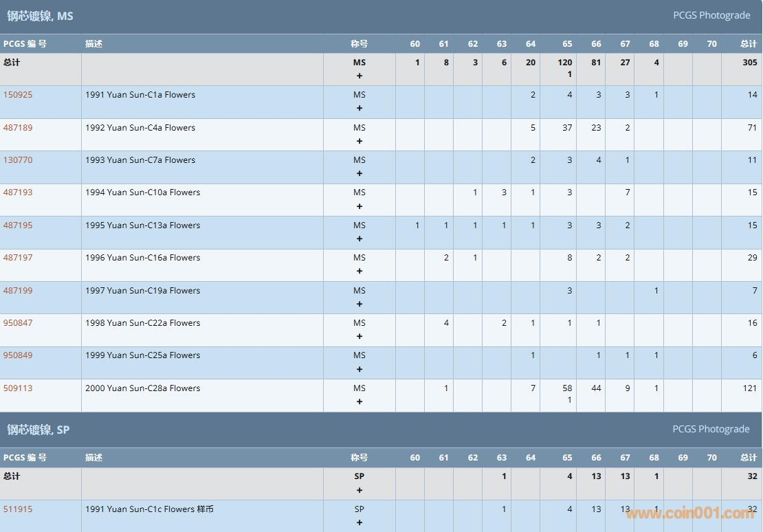Open PCGS number 487195 link
Viewport: 763px width, 532px height.
click(18, 225)
